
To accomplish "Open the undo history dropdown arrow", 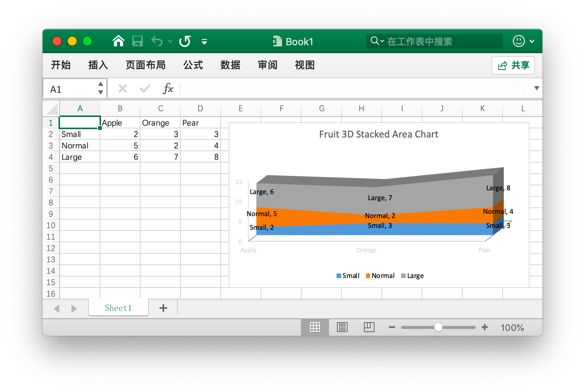I will (170, 42).
